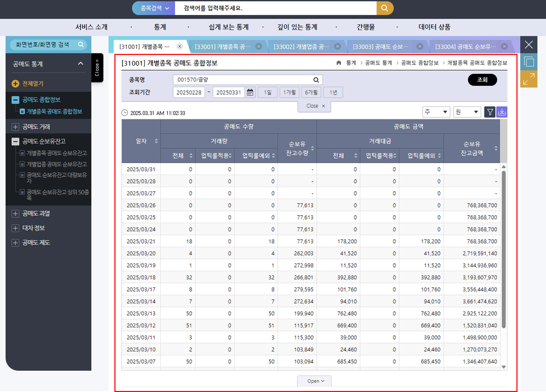Open 공매도 순보유잔고 대량보유자 page

[x=57, y=178]
